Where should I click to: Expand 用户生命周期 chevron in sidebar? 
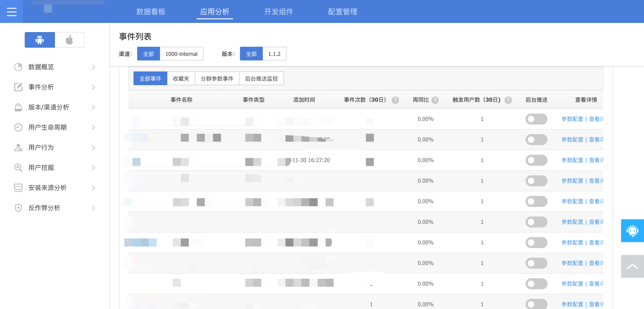pyautogui.click(x=93, y=127)
